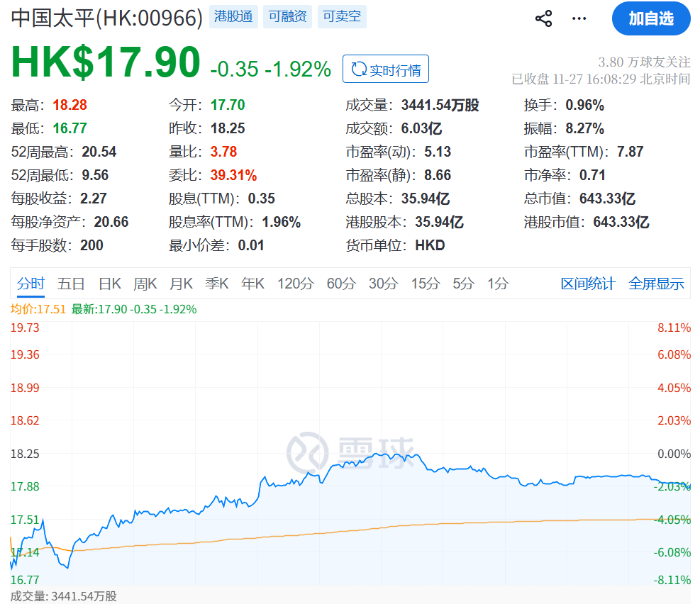Select the 分时 chart tab
The height and width of the screenshot is (604, 700).
(30, 284)
